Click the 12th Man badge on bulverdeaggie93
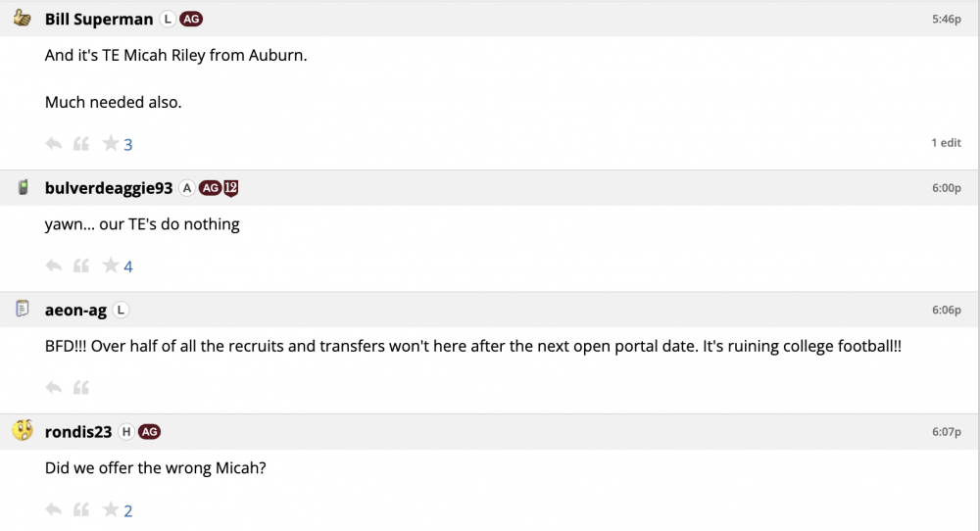This screenshot has width=980, height=531. point(231,188)
